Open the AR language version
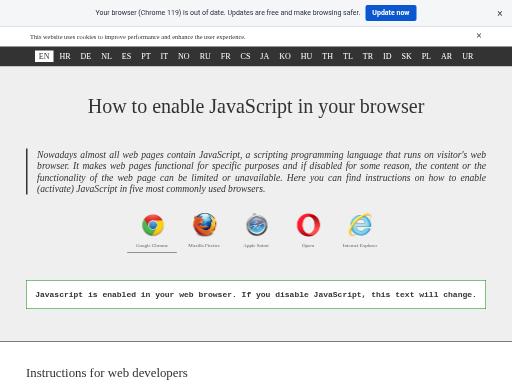512x384 pixels. coord(447,56)
